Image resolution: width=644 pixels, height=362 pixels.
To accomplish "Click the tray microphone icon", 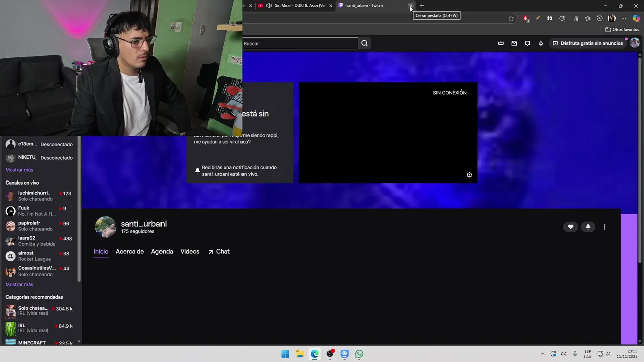I will coord(575,354).
